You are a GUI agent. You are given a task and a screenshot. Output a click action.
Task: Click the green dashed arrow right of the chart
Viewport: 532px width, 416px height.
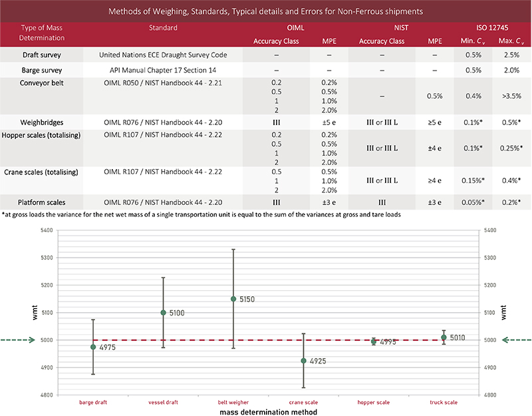(518, 340)
